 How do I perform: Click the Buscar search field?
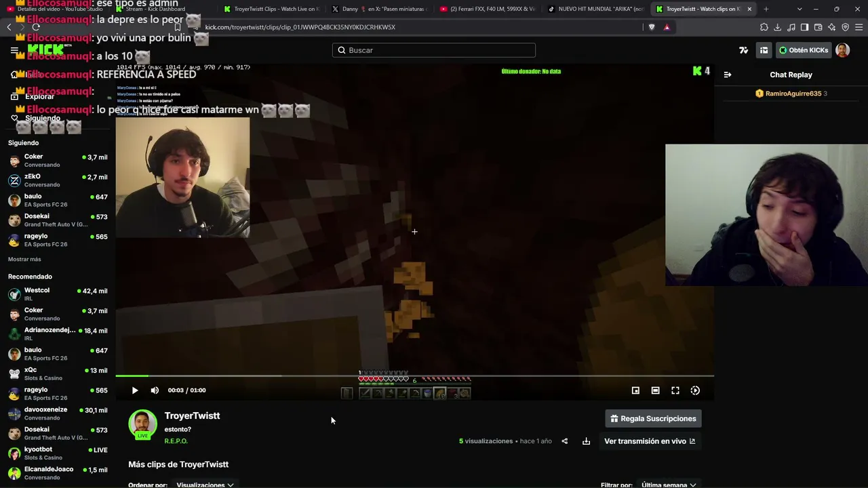(434, 50)
